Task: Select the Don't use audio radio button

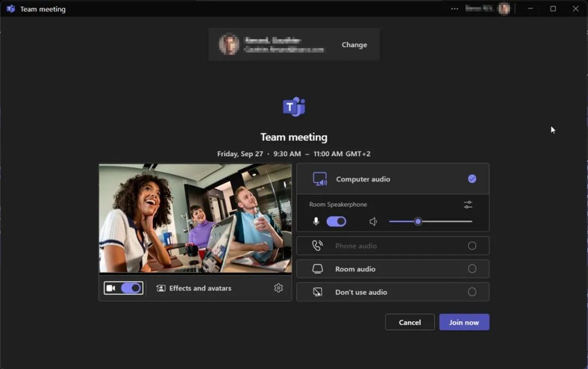Action: [472, 292]
